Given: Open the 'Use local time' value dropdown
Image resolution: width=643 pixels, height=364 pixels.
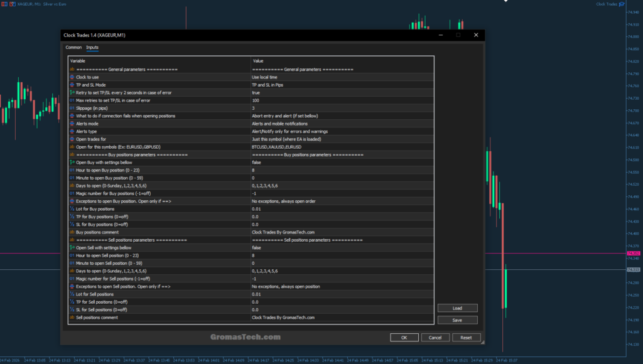Looking at the screenshot, I should (x=342, y=77).
